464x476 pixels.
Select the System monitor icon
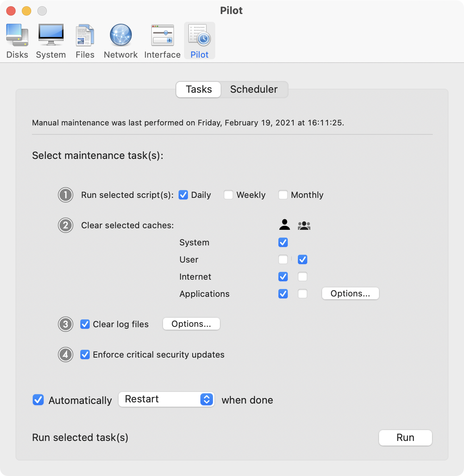click(x=51, y=36)
